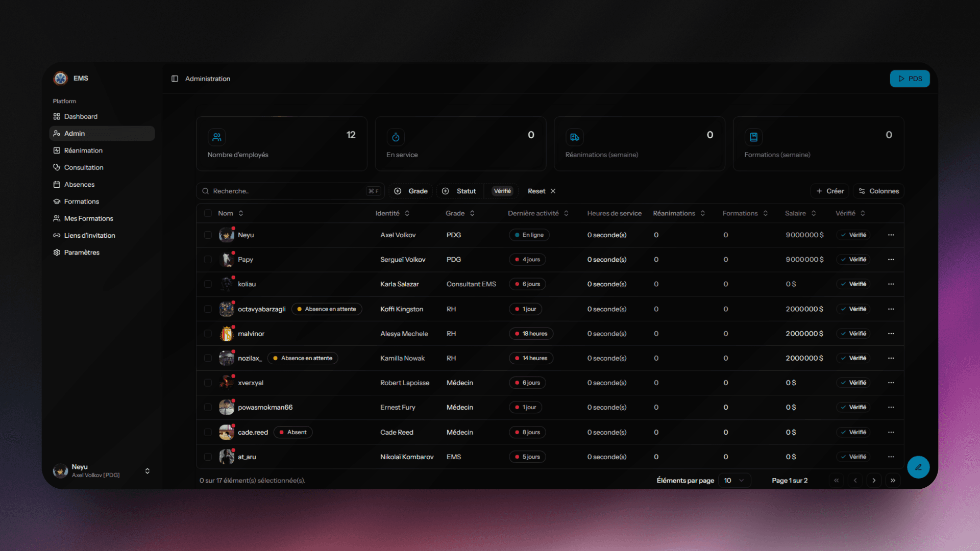Viewport: 980px width, 551px height.
Task: Go to the next page of employees
Action: [874, 480]
